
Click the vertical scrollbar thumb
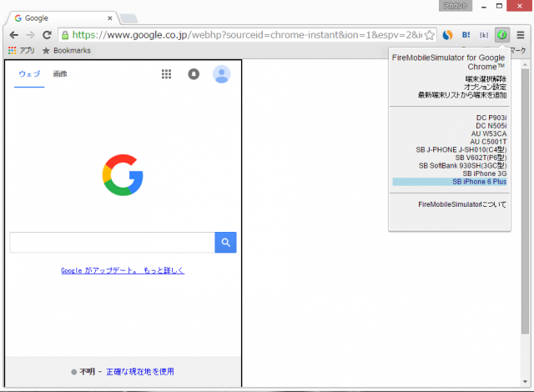click(x=525, y=202)
